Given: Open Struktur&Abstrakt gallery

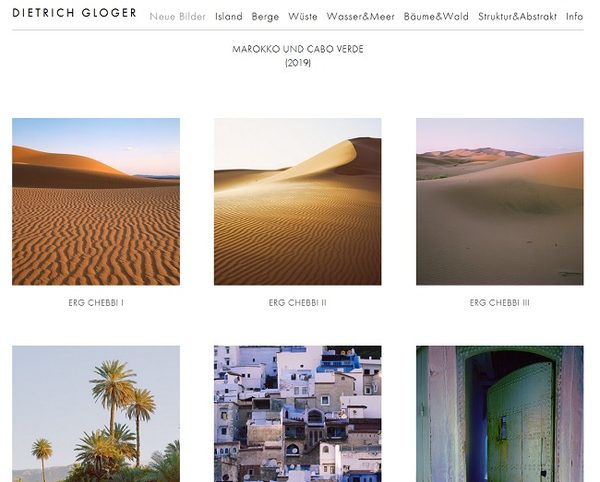Looking at the screenshot, I should point(517,16).
